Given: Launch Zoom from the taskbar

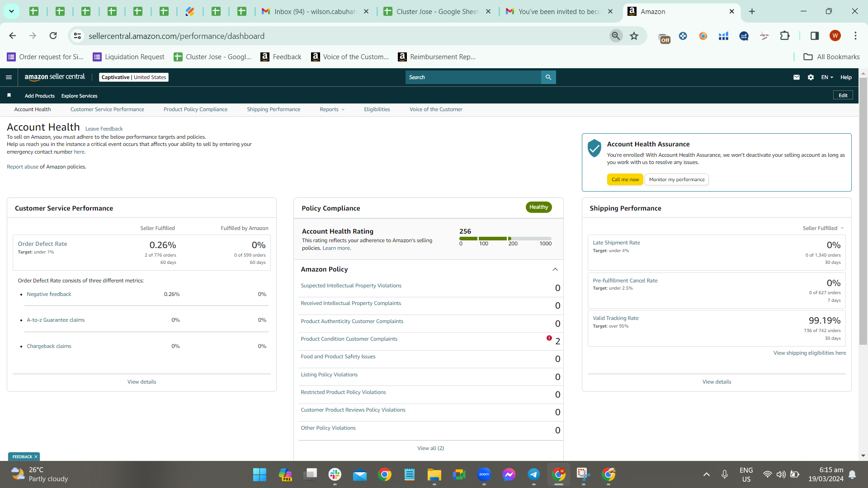Looking at the screenshot, I should [484, 474].
